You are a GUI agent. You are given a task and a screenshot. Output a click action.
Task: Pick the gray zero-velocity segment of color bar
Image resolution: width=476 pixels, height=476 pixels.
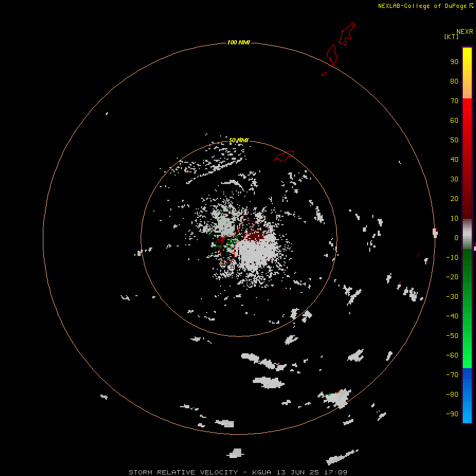pyautogui.click(x=467, y=234)
